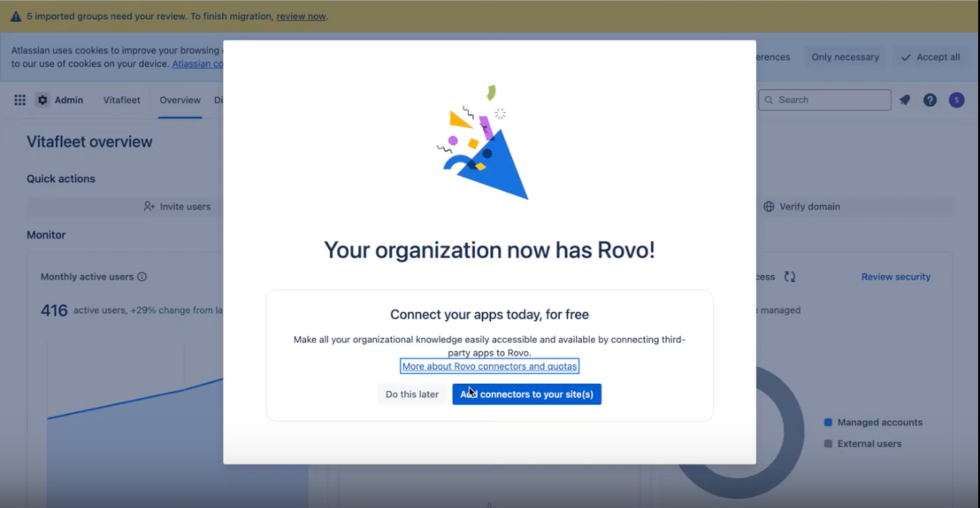Click the refresh arrows icon near Review security
The height and width of the screenshot is (508, 980).
(x=789, y=277)
